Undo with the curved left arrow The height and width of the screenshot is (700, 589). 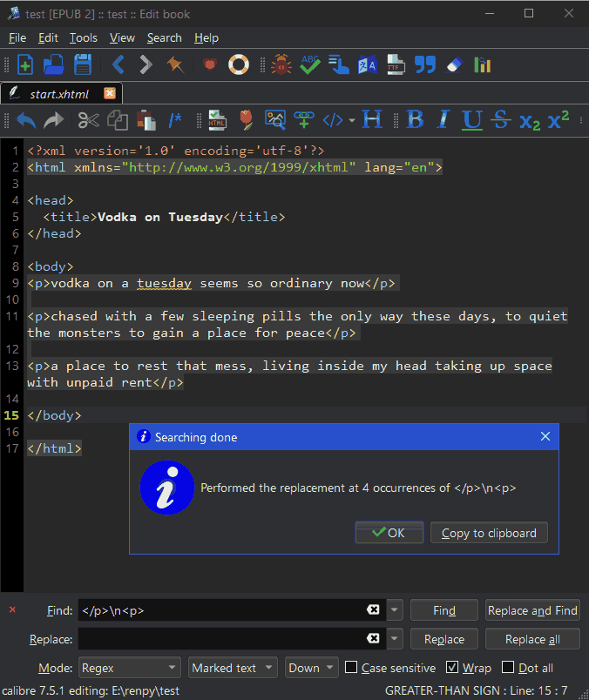(26, 120)
